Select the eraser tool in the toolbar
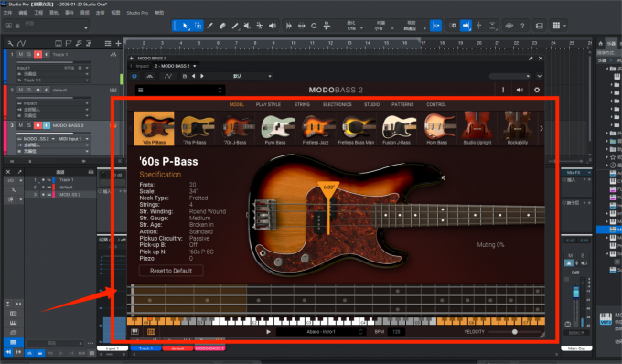Image resolution: width=622 pixels, height=364 pixels. pos(222,26)
